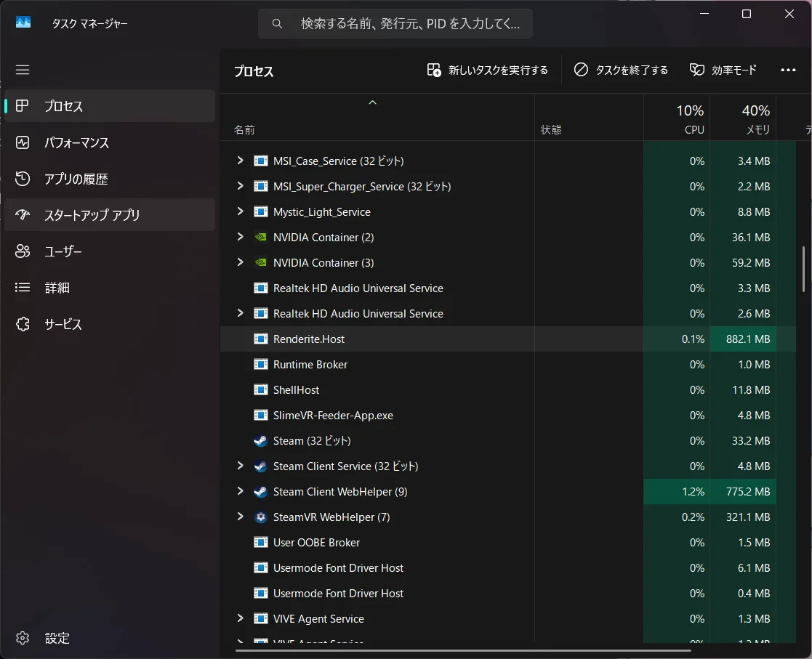The image size is (812, 659).
Task: Expand first VIVE Agent Service group
Action: (x=240, y=618)
